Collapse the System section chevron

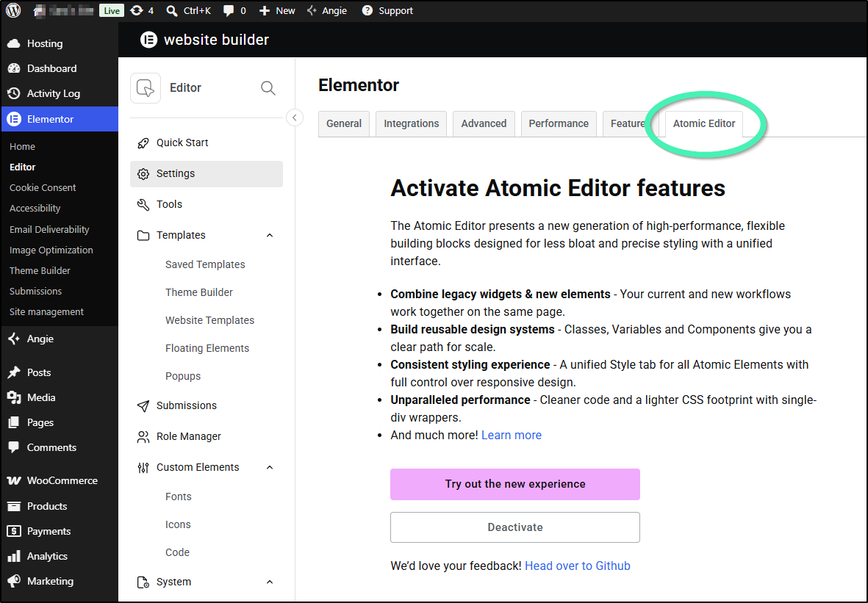(270, 582)
